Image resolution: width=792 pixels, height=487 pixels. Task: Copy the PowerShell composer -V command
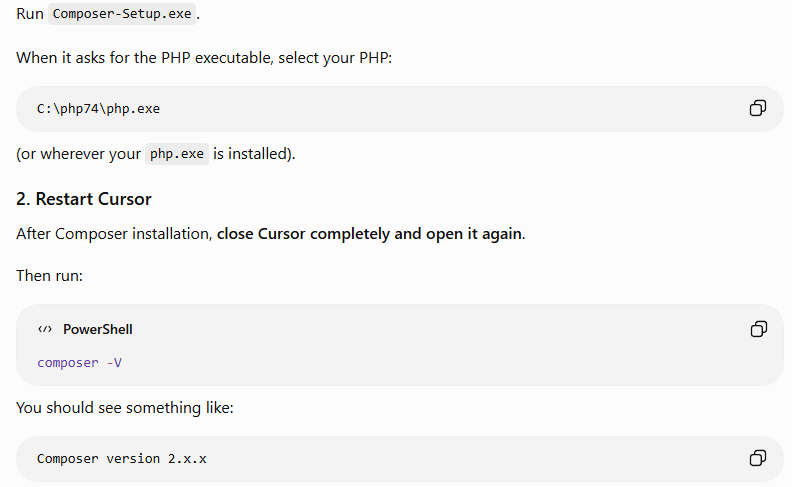point(759,329)
